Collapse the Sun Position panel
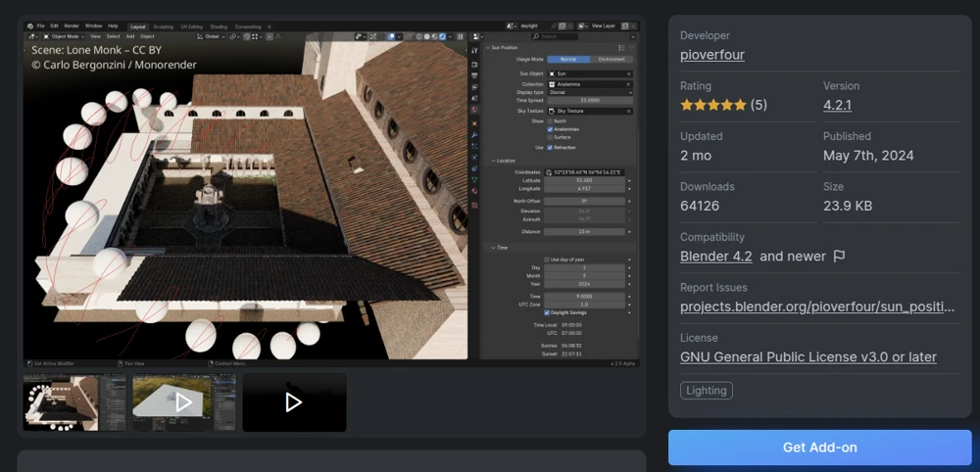 488,47
